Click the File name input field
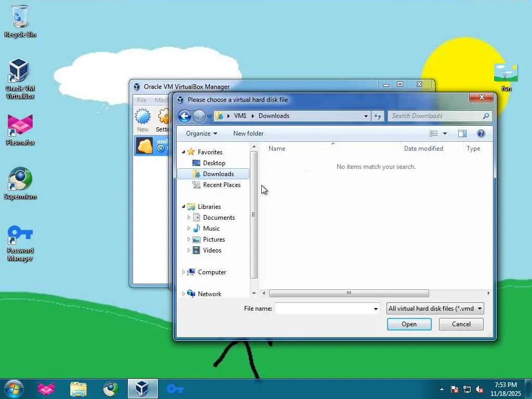The width and height of the screenshot is (532, 399). point(324,309)
